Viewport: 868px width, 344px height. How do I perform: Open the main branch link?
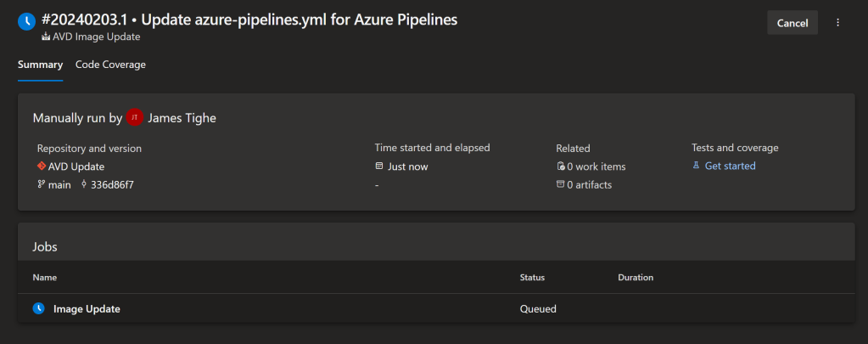(x=59, y=184)
